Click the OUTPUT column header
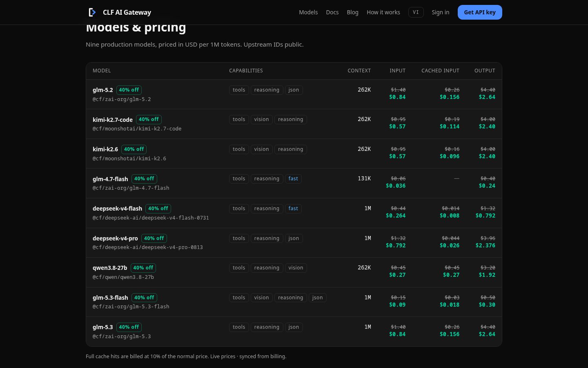This screenshot has height=368, width=588. [x=485, y=71]
